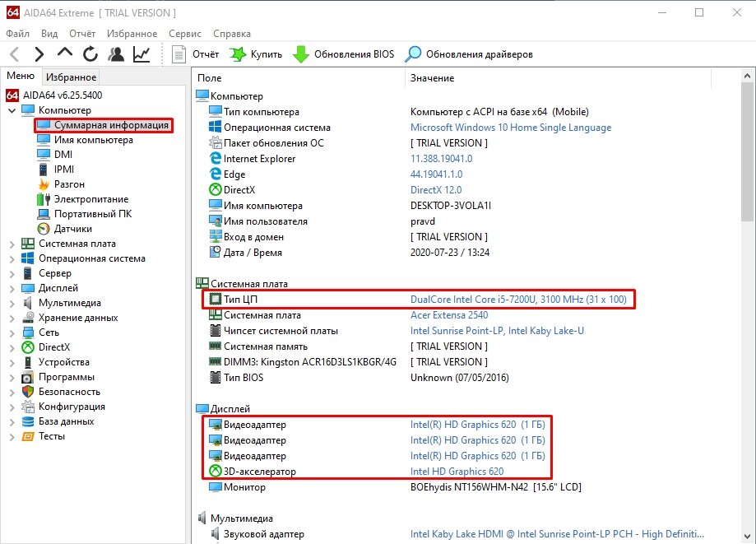
Task: Expand the Сеть tree node
Action: [x=12, y=332]
